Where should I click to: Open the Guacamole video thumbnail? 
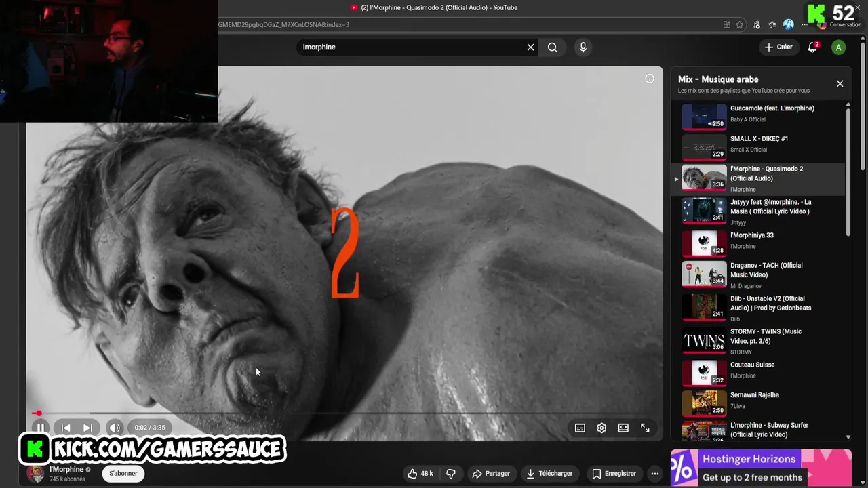click(x=704, y=116)
